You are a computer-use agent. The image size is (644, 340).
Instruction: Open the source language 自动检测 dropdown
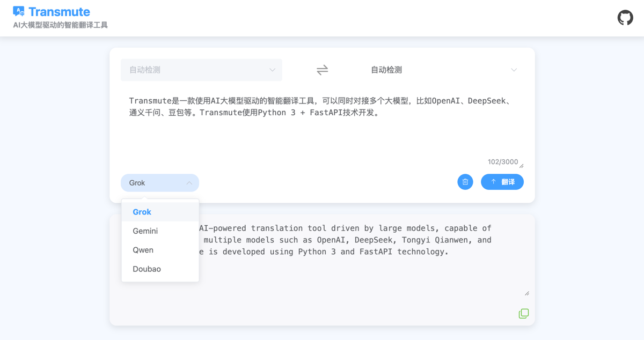click(201, 70)
